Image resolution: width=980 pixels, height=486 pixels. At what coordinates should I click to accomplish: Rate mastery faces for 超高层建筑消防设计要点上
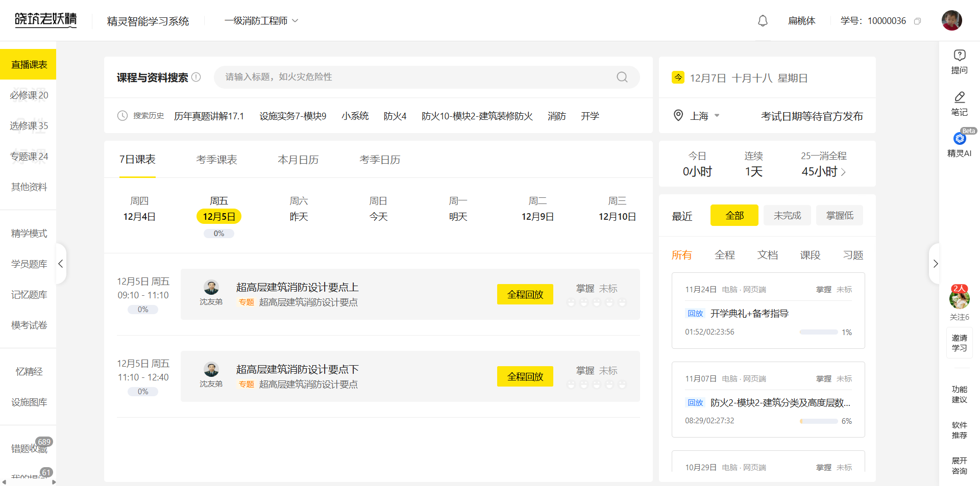pyautogui.click(x=597, y=302)
